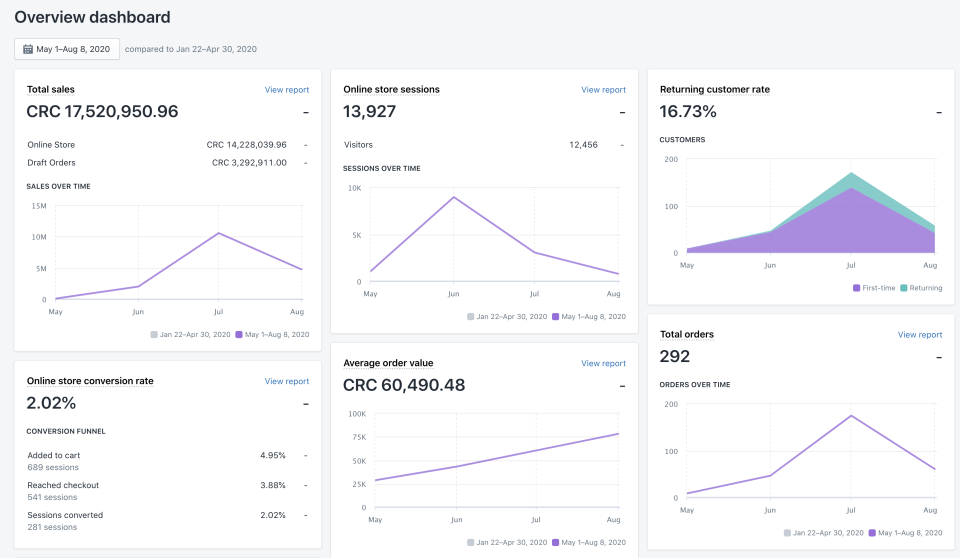Viewport: 960px width, 558px height.
Task: Click the purple May 1–Aug 8 swatch in sessions legend
Action: coord(555,317)
